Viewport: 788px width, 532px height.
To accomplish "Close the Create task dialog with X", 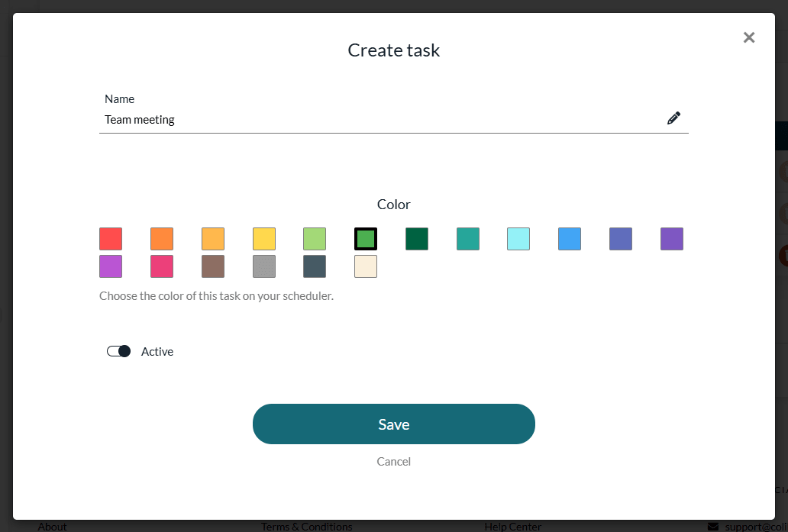I will click(x=749, y=37).
